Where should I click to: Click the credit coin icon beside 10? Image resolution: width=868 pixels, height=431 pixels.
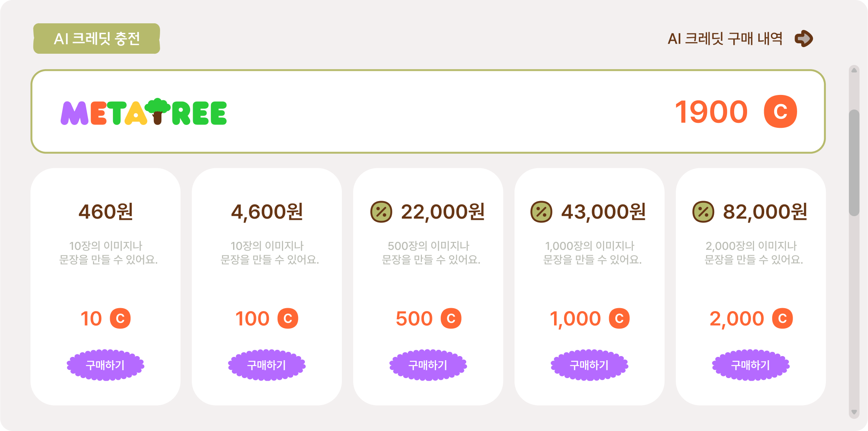(x=120, y=319)
